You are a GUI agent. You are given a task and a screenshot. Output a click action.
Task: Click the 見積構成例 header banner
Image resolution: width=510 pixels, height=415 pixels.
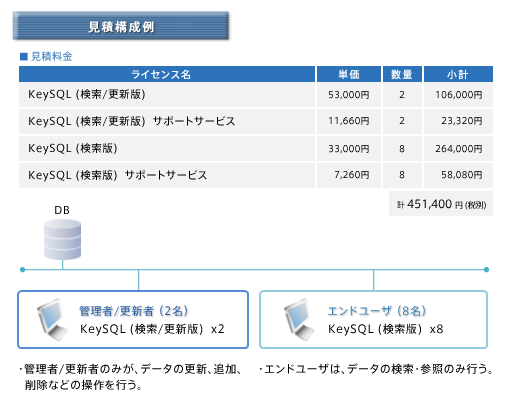click(121, 26)
